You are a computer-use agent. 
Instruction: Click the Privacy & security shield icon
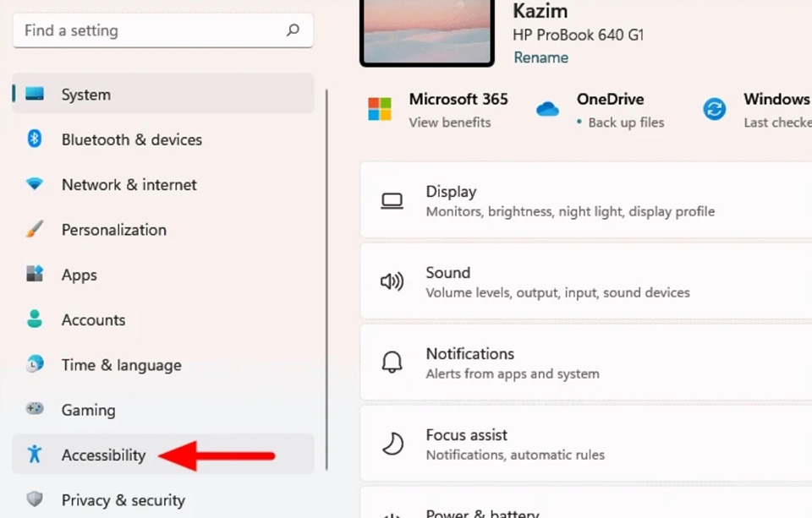pos(35,499)
